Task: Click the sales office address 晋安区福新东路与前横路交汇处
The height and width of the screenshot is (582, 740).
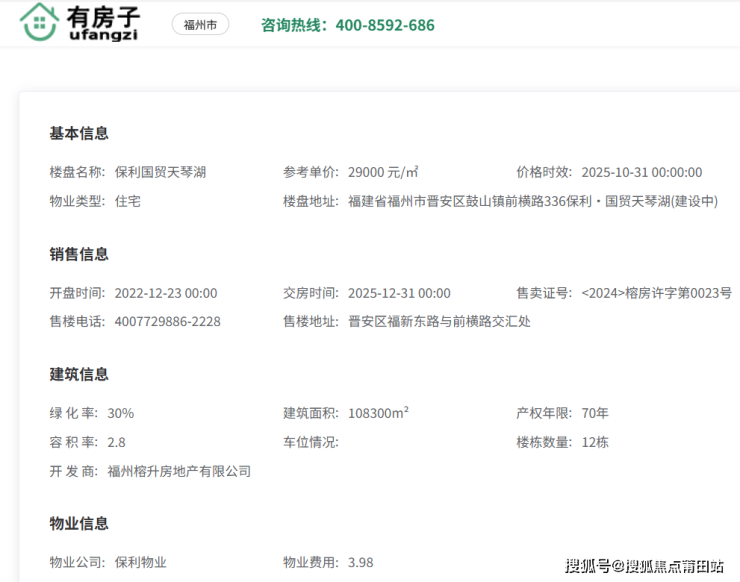Action: [439, 321]
